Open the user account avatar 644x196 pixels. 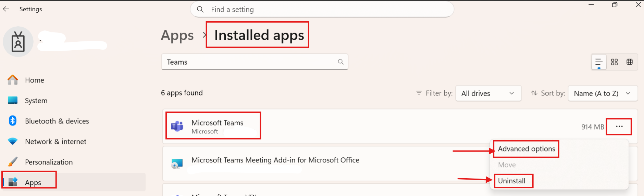coord(18,42)
